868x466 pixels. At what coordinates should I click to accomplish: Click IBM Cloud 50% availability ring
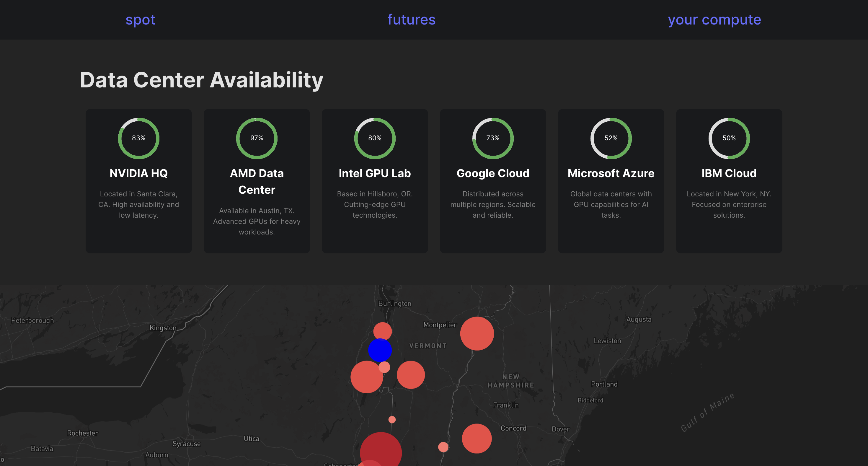729,138
